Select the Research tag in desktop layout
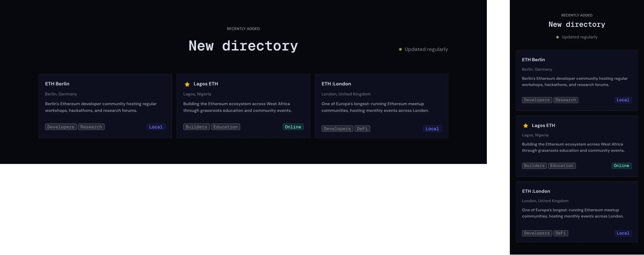This screenshot has height=255, width=644. (91, 127)
